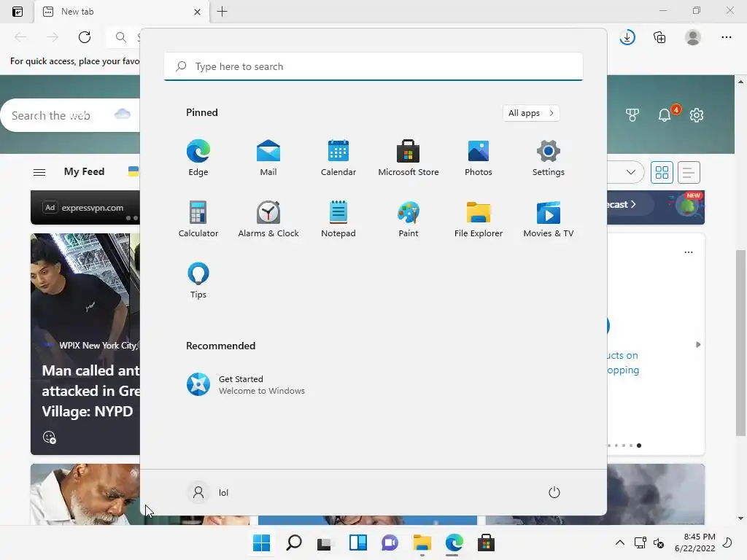Launch the Mail app
The height and width of the screenshot is (560, 747).
pyautogui.click(x=268, y=157)
